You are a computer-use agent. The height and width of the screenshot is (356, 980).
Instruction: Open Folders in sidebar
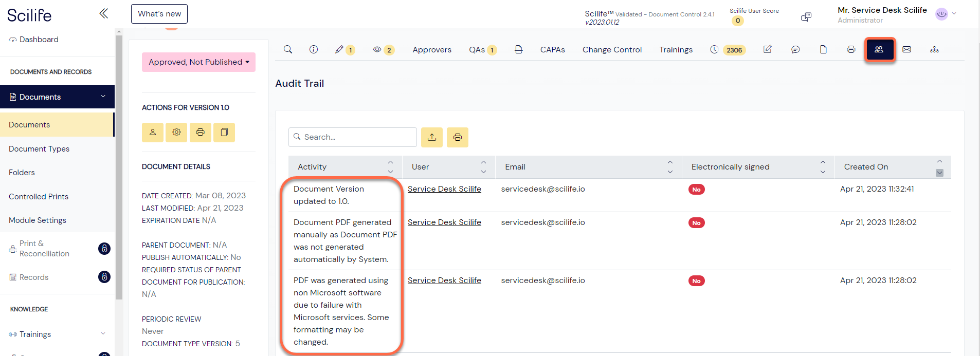coord(22,173)
